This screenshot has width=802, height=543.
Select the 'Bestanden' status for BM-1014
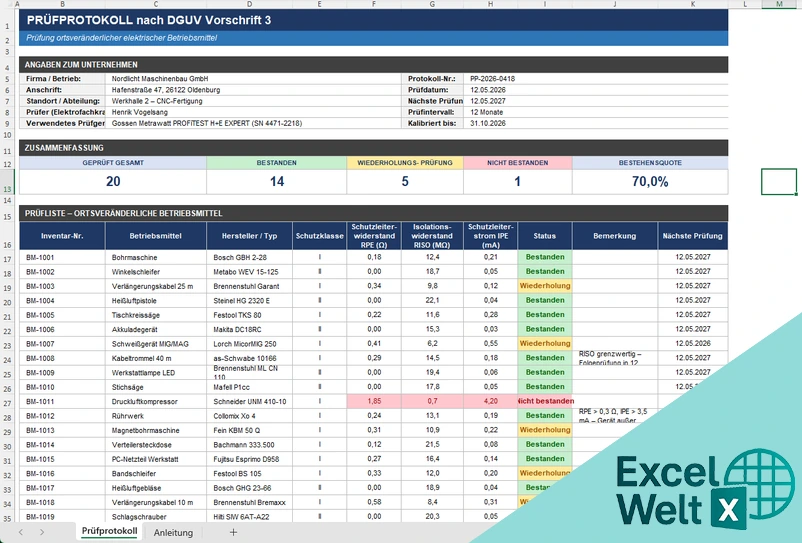[x=545, y=444]
